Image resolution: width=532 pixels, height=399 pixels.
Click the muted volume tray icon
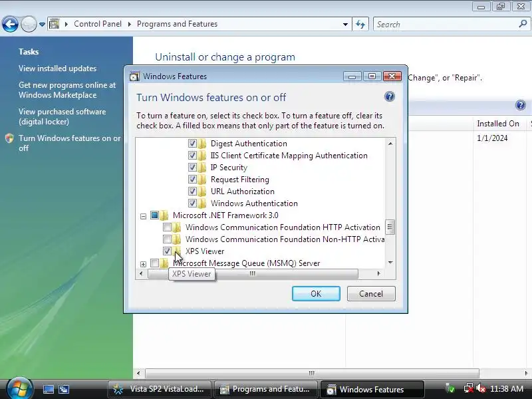tap(481, 388)
